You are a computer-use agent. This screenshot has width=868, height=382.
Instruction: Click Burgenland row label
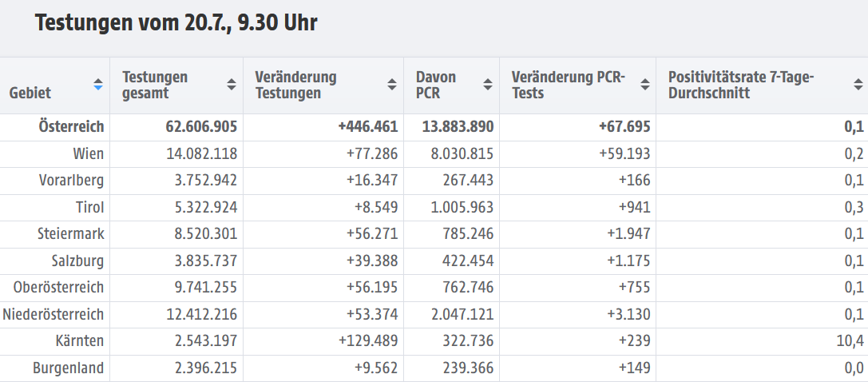[x=68, y=368]
